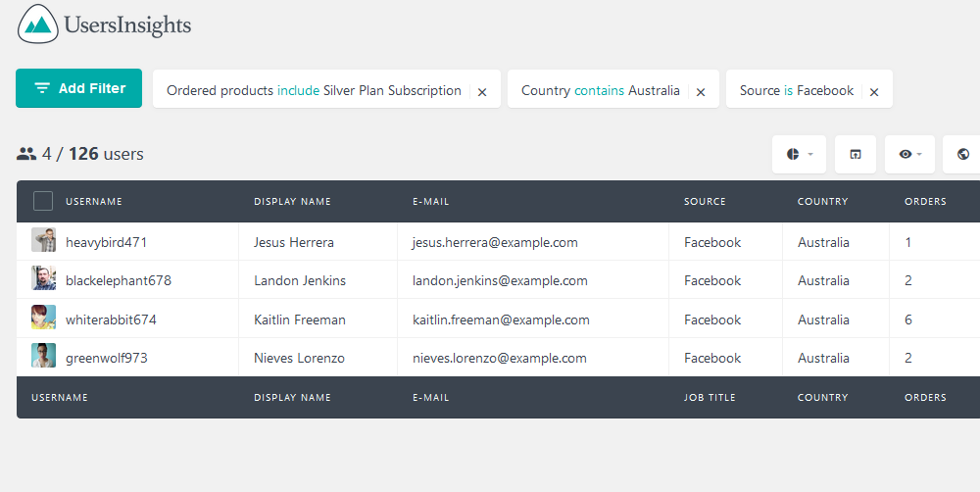Open the heavybird471 username link
The height and width of the screenshot is (492, 980).
106,242
